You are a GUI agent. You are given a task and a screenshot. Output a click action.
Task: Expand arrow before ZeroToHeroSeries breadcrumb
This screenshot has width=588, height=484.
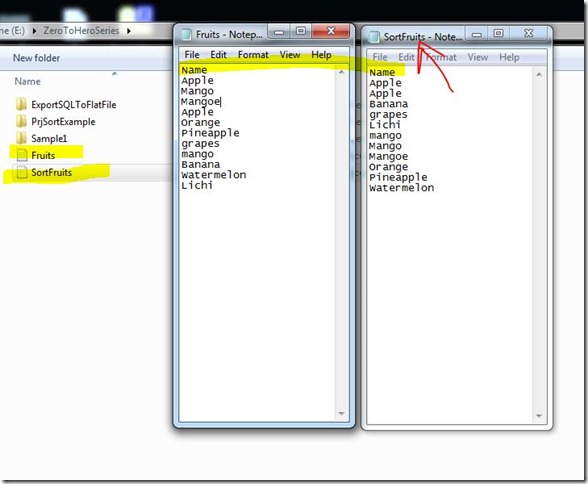click(x=34, y=31)
